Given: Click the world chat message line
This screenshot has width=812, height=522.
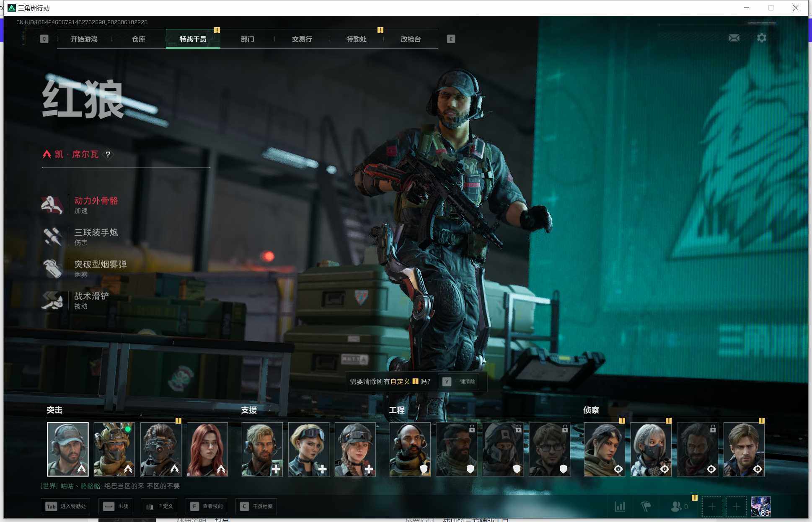Looking at the screenshot, I should (110, 486).
